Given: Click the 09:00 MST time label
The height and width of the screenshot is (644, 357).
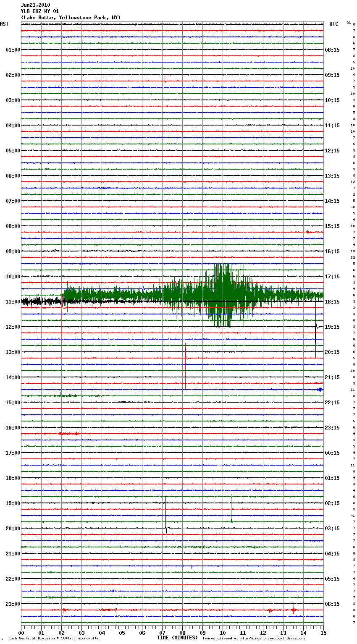Looking at the screenshot, I should (13, 251).
